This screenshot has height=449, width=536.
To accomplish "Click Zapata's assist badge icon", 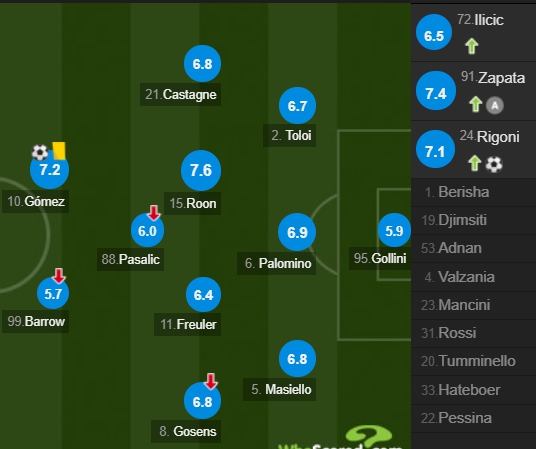I will 495,105.
